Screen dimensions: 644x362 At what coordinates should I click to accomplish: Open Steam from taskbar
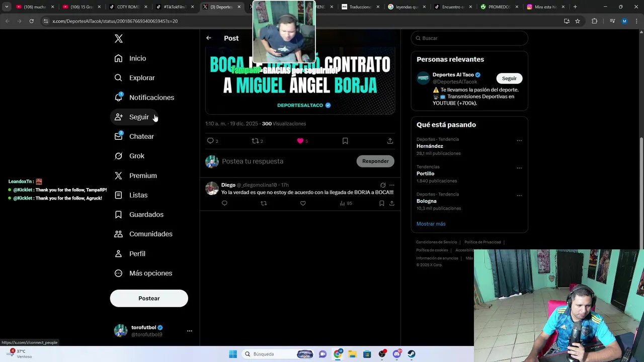point(412,354)
